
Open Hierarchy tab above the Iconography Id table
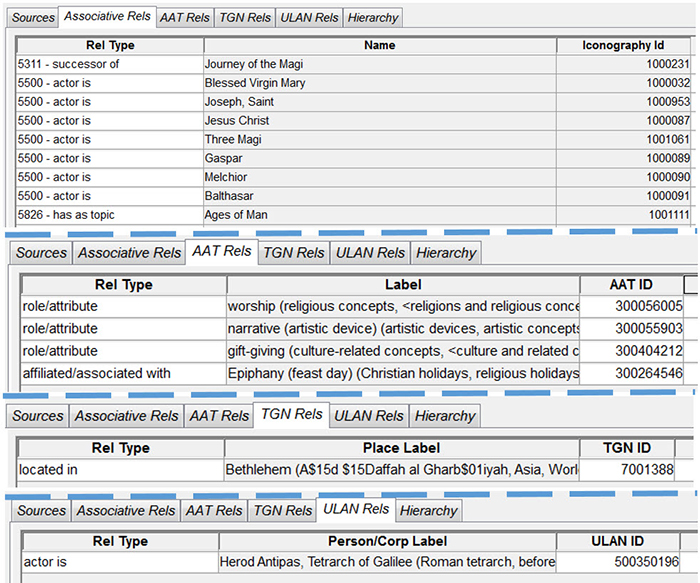click(x=373, y=17)
